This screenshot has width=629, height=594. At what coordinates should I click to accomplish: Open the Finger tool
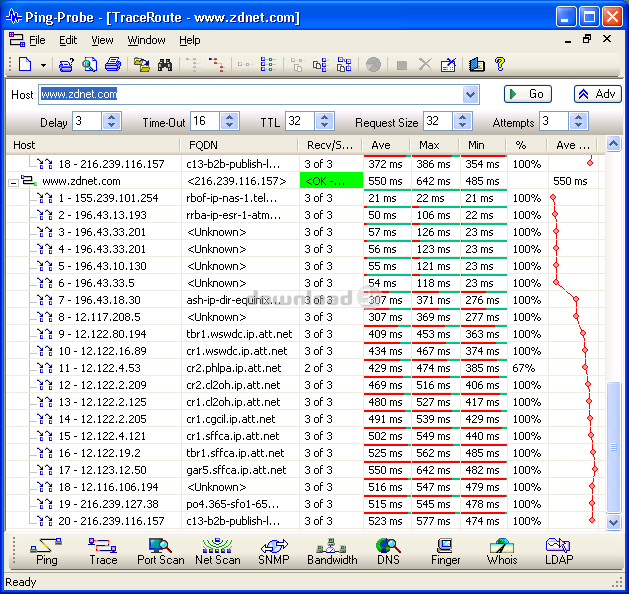(445, 551)
